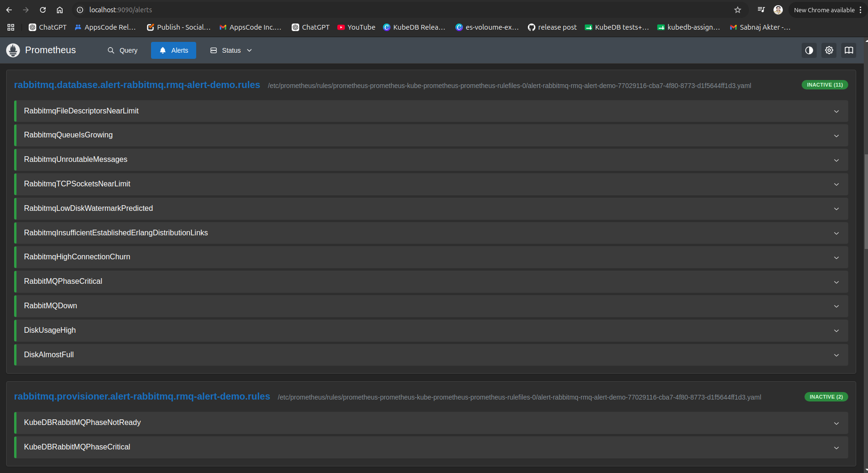Click the provisioner rules file path text
The height and width of the screenshot is (473, 868).
point(519,397)
